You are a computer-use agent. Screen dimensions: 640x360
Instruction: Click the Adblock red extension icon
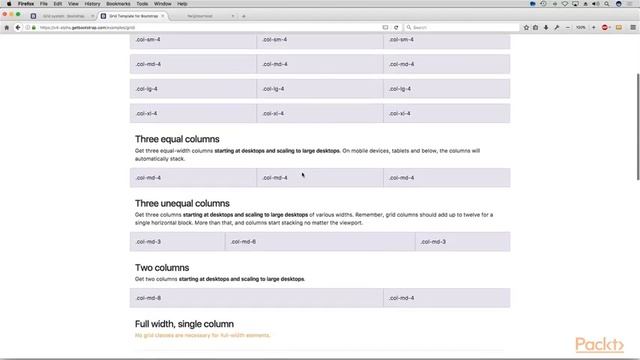click(x=606, y=27)
